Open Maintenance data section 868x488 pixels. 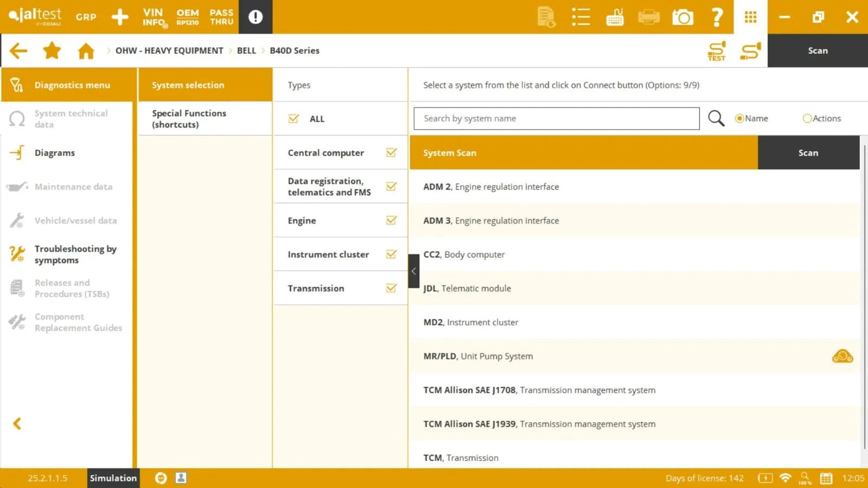pyautogui.click(x=67, y=187)
